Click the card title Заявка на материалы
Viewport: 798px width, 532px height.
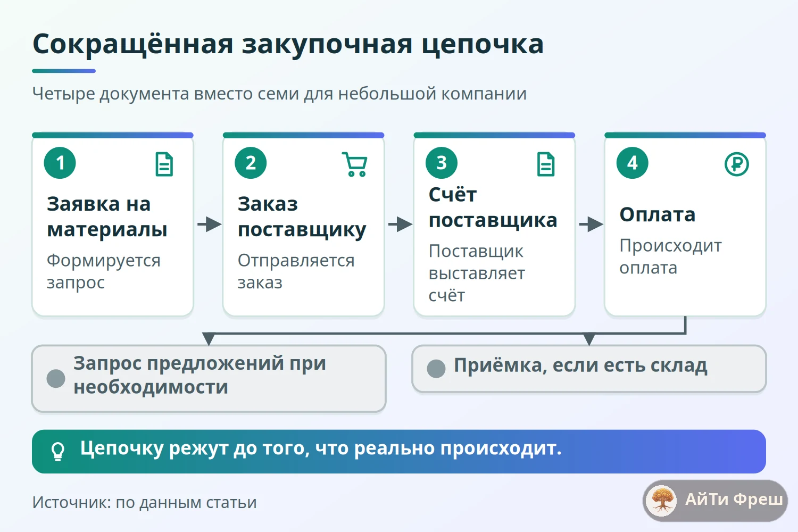pos(107,217)
